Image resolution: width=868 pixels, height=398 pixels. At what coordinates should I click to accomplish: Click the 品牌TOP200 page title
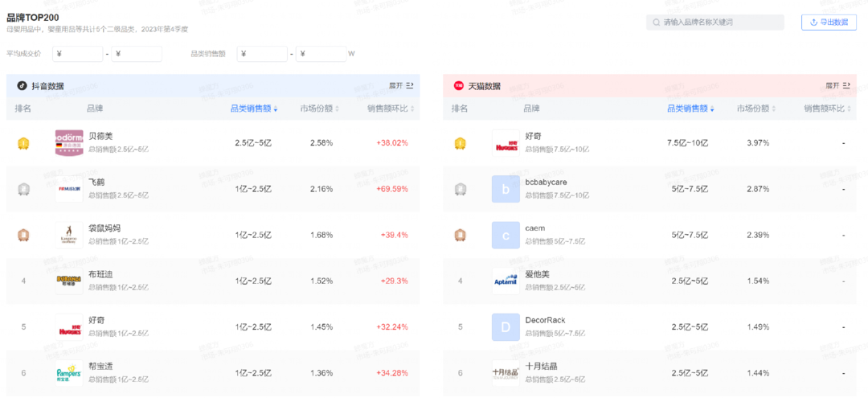pyautogui.click(x=33, y=17)
